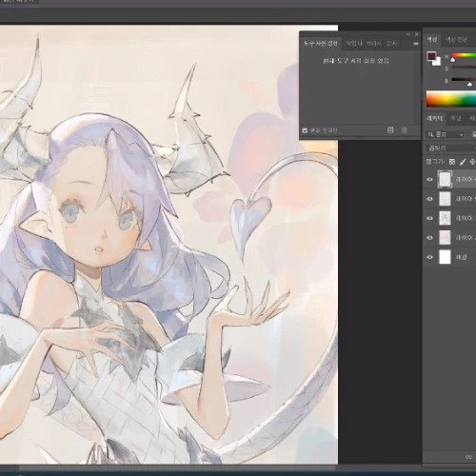The image size is (476, 476).
Task: Open the layer filter kind (종류) dropdown
Action: click(x=445, y=134)
